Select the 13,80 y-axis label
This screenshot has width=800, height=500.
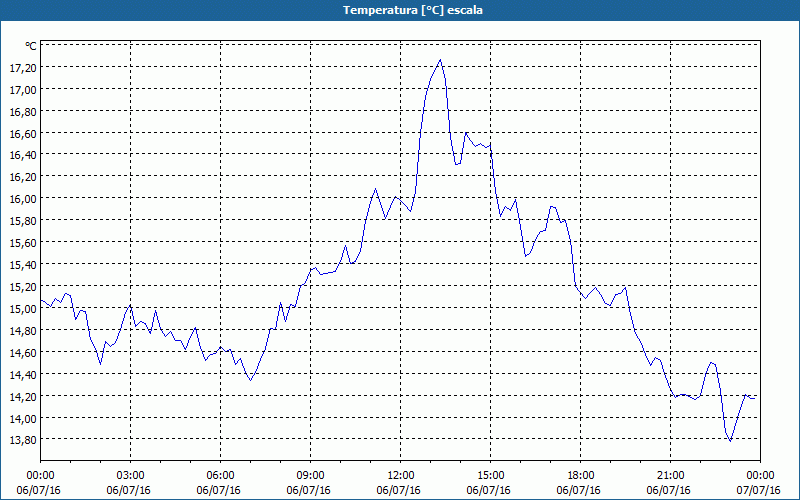[22, 440]
